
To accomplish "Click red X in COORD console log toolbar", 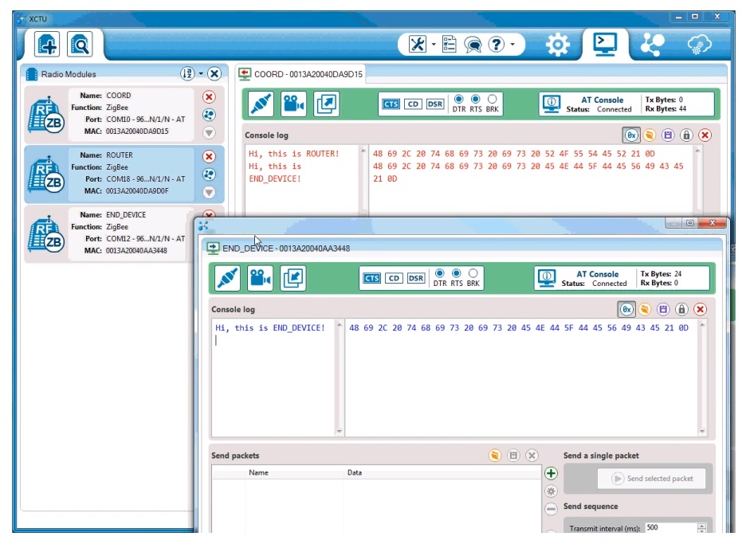I will coord(705,135).
